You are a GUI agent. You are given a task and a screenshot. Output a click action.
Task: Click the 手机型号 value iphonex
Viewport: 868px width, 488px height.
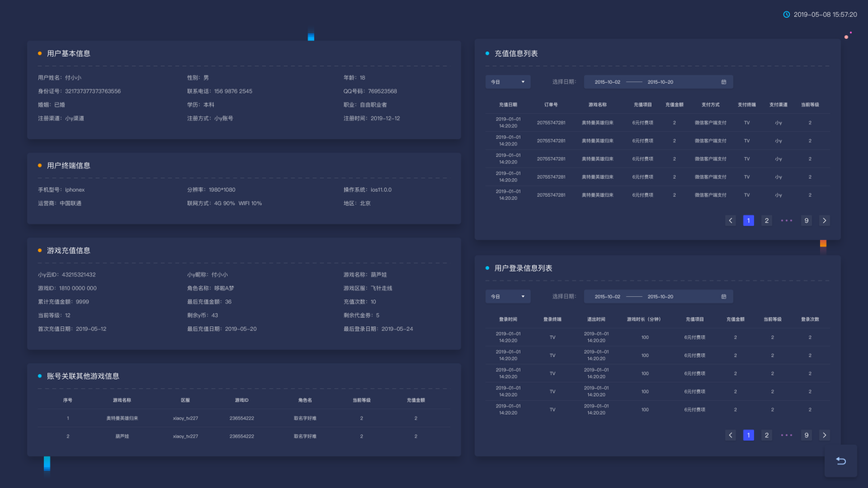coord(75,190)
